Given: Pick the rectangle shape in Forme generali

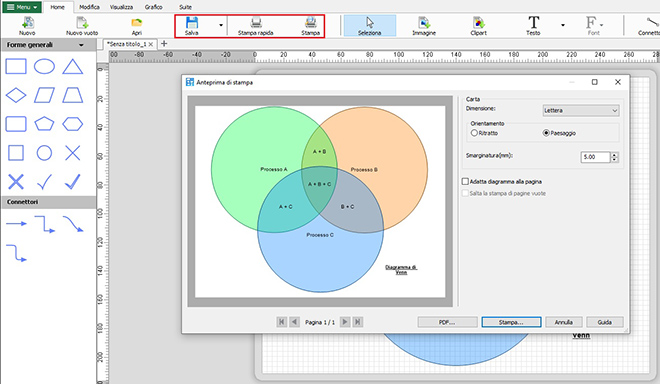Looking at the screenshot, I should tap(16, 67).
